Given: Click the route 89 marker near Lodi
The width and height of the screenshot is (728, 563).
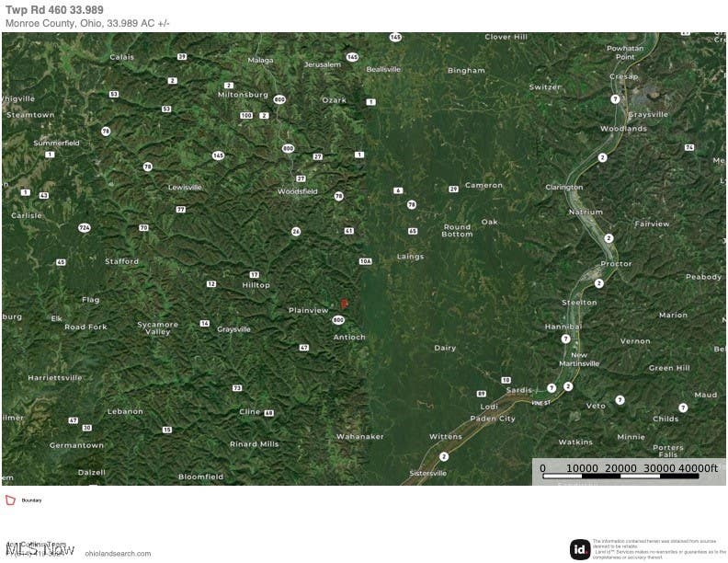Looking at the screenshot, I should coord(482,394).
